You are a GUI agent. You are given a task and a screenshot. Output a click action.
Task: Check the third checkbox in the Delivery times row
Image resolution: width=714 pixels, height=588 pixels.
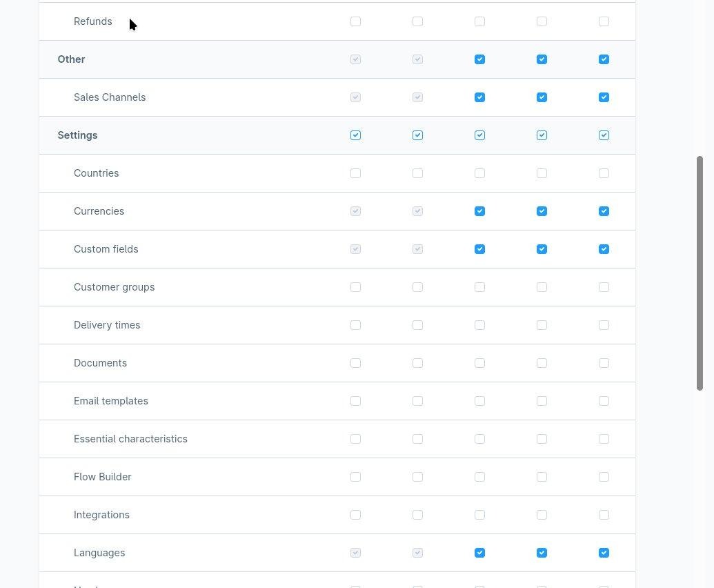(x=479, y=325)
